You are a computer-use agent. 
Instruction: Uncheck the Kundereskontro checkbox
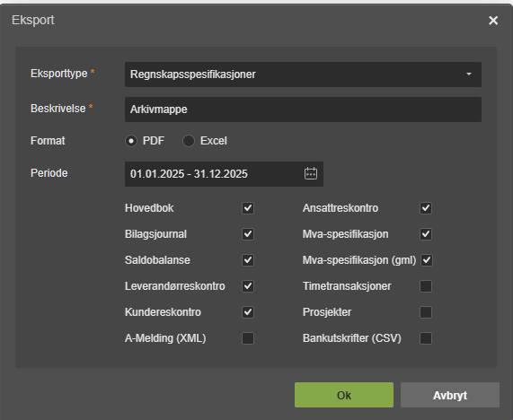coord(248,312)
